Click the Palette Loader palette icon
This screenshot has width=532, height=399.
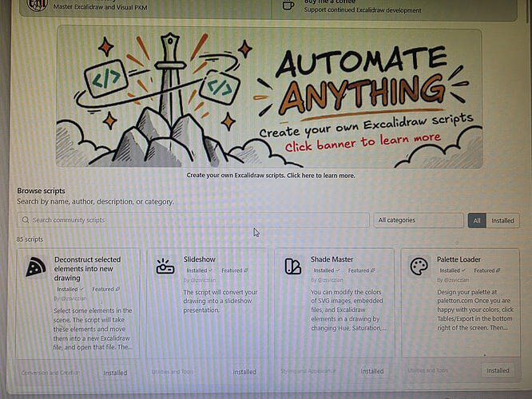(419, 266)
